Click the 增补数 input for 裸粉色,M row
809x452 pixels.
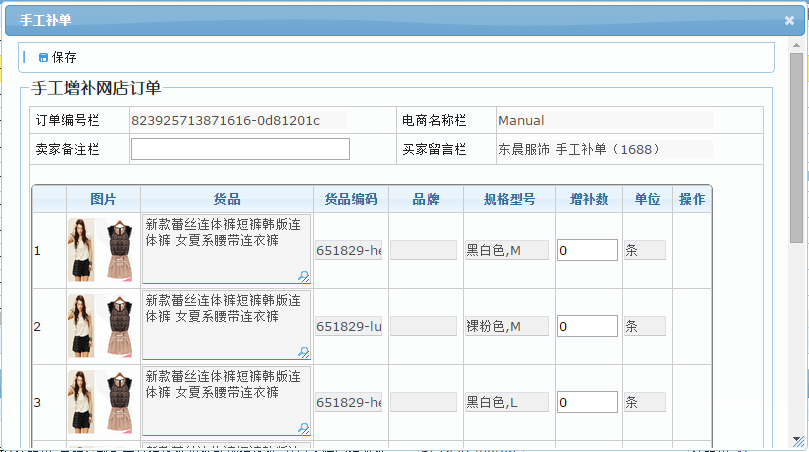[587, 326]
